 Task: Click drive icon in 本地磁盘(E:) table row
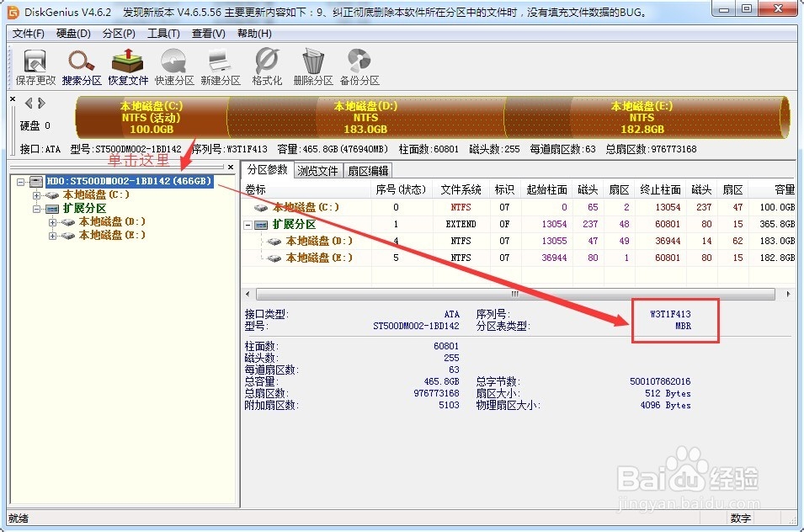click(274, 258)
